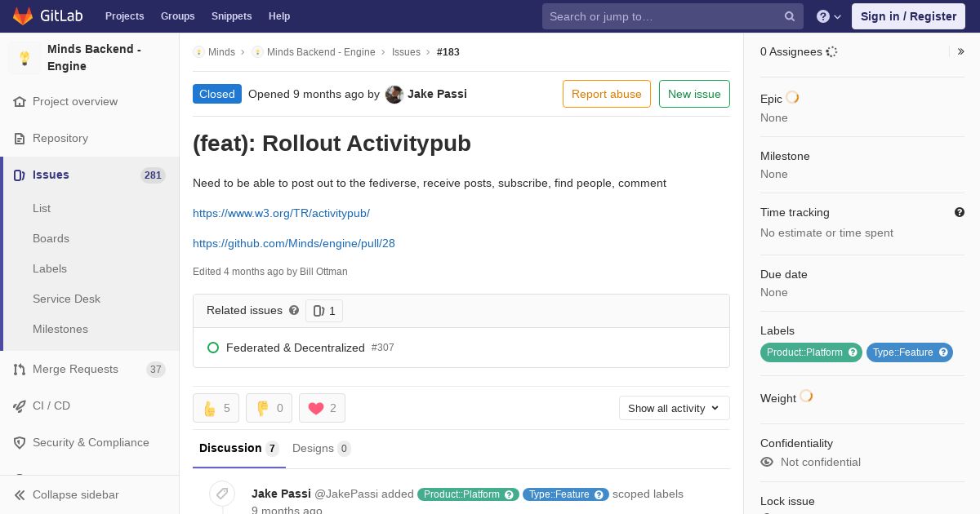Open the Groups menu

(177, 16)
